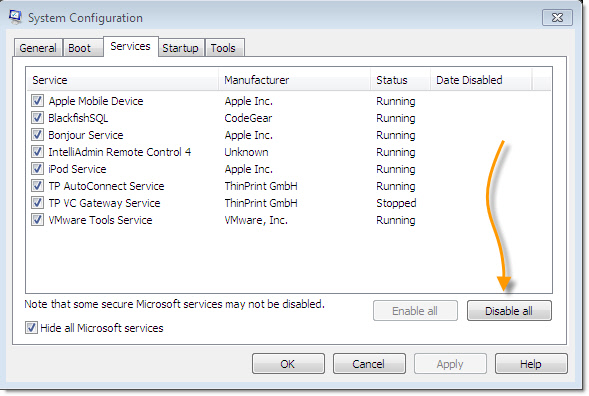Image resolution: width=589 pixels, height=396 pixels.
Task: Select the Bonjour Service name
Action: 86,135
